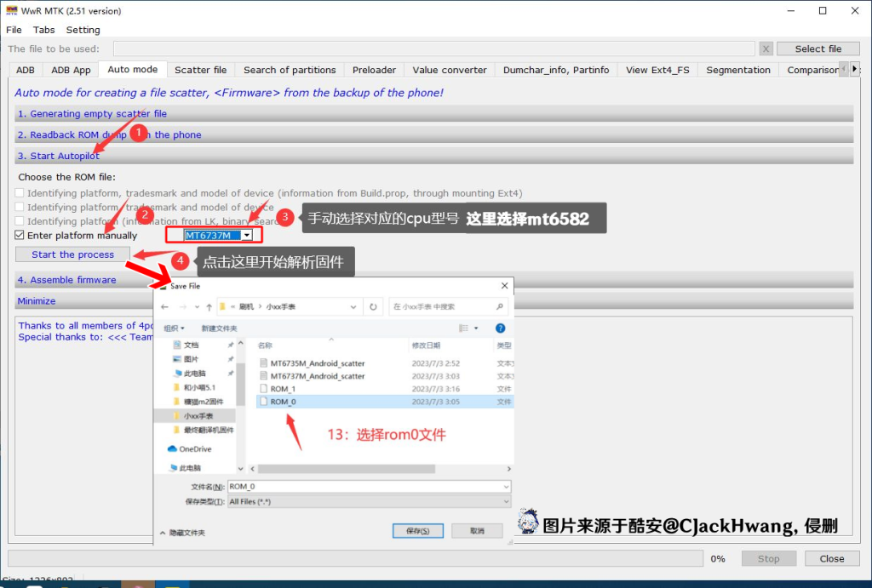The width and height of the screenshot is (872, 588).
Task: Expand the file name combo box dropdown
Action: tap(506, 487)
